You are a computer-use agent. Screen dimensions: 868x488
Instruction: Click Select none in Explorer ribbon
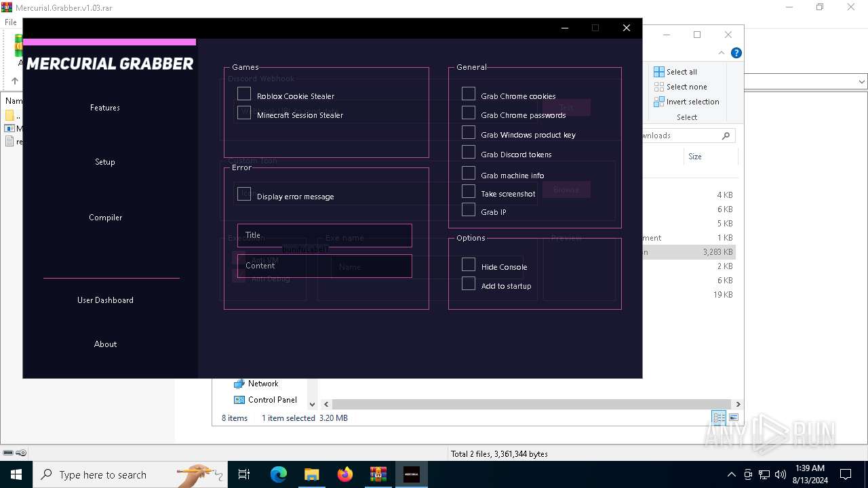point(680,87)
